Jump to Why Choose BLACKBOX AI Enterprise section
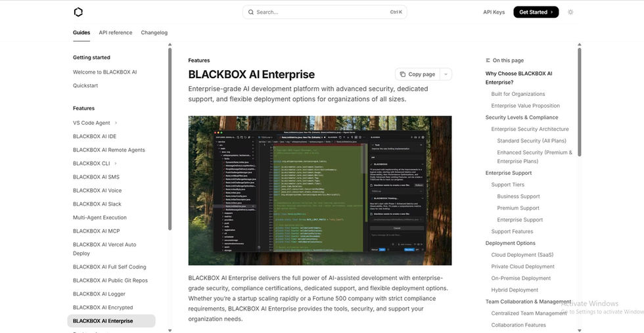The image size is (644, 333). tap(518, 78)
